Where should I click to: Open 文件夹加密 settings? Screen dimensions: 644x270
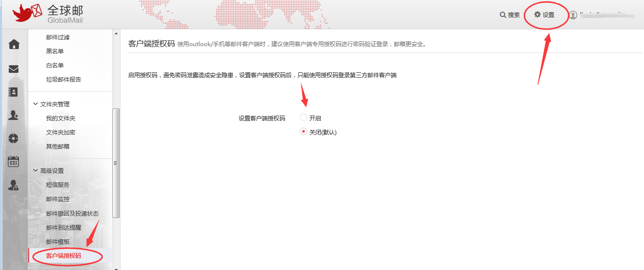(61, 132)
